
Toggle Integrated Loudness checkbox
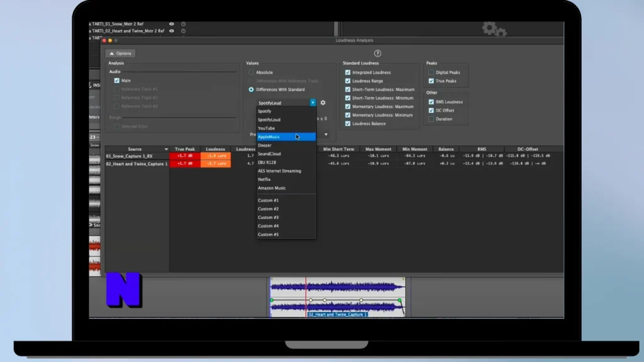coord(348,72)
